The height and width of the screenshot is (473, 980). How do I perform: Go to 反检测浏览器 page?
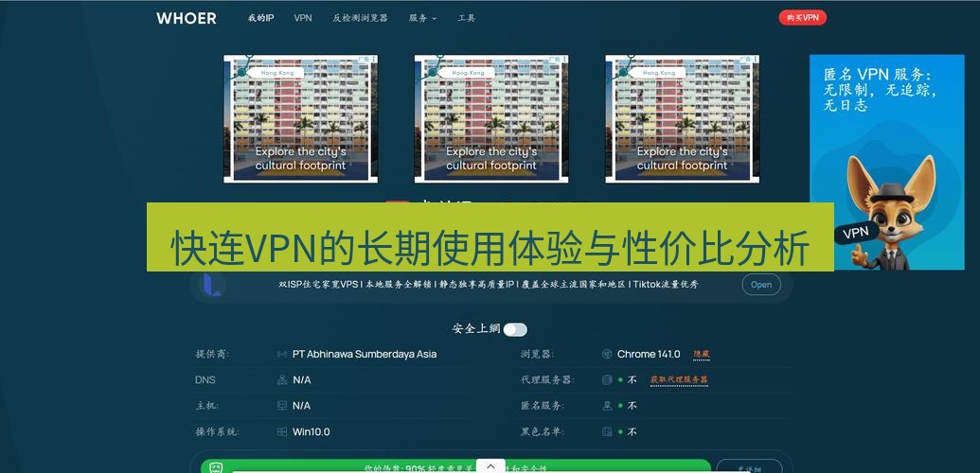tap(360, 18)
